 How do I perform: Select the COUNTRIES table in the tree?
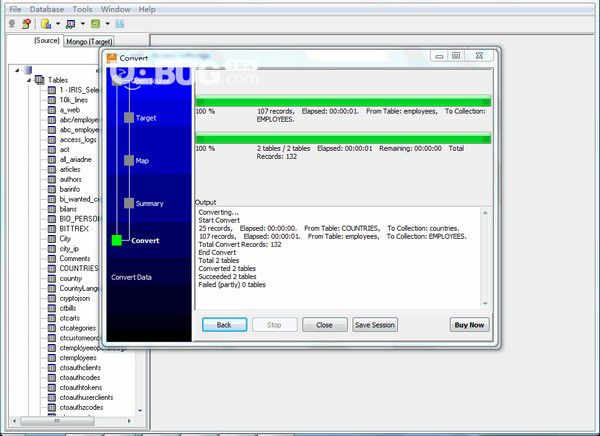coord(79,268)
